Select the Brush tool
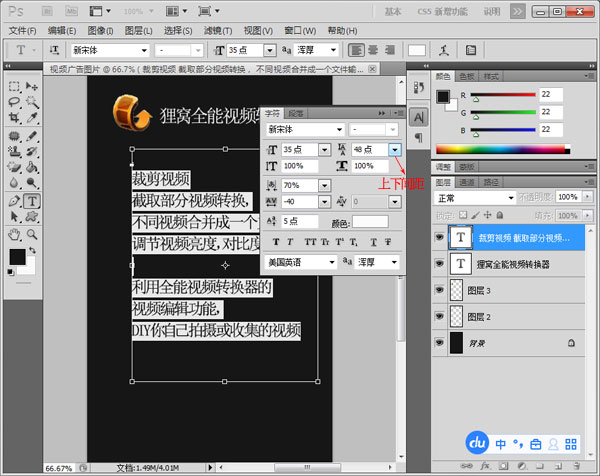The height and width of the screenshot is (476, 600). pyautogui.click(x=32, y=136)
